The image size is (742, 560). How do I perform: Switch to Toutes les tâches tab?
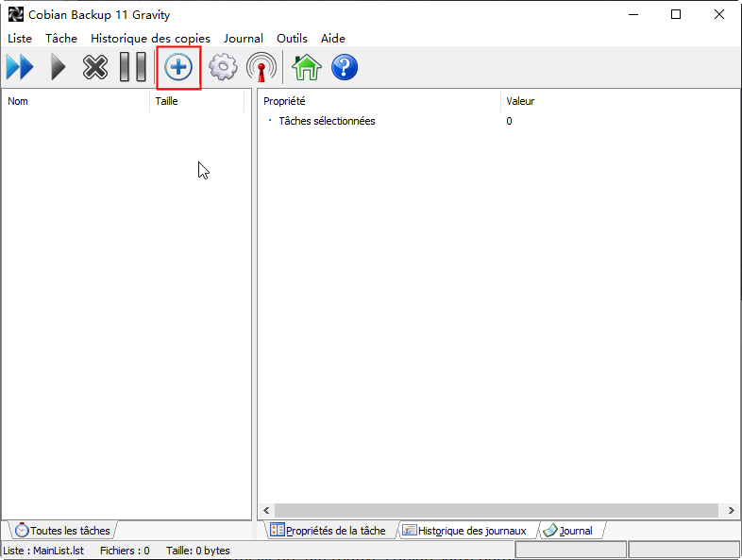(62, 530)
